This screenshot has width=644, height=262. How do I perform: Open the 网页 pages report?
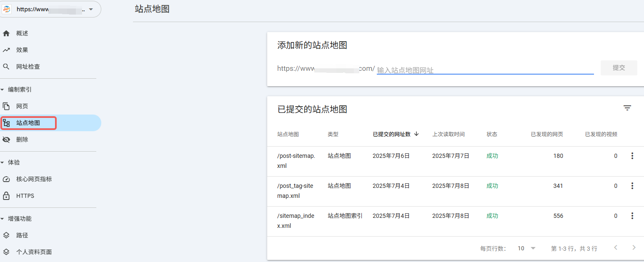coord(22,106)
